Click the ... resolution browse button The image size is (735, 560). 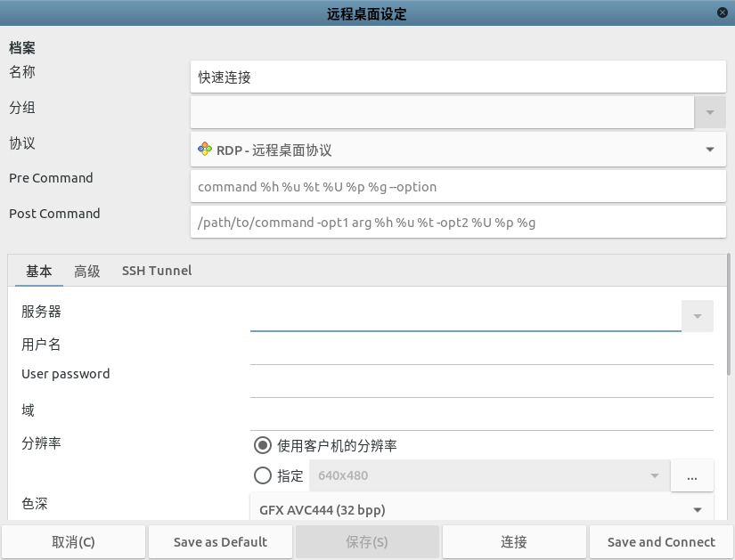pos(692,475)
